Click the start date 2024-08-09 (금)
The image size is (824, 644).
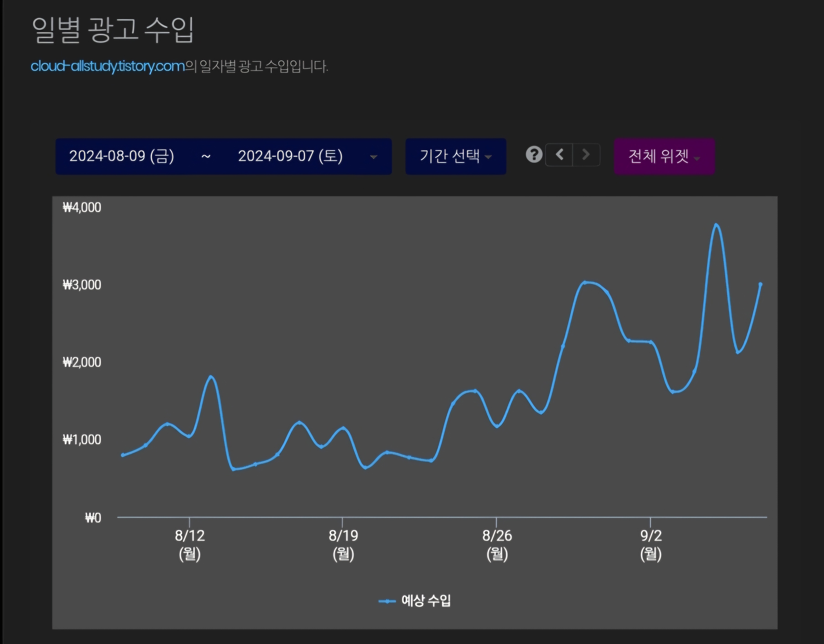[121, 156]
